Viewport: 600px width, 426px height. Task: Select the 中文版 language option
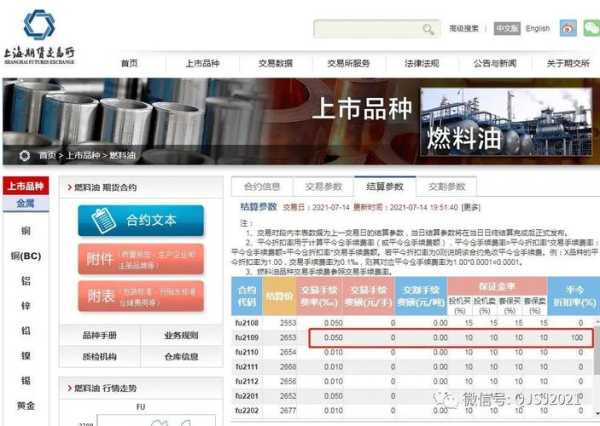[506, 29]
